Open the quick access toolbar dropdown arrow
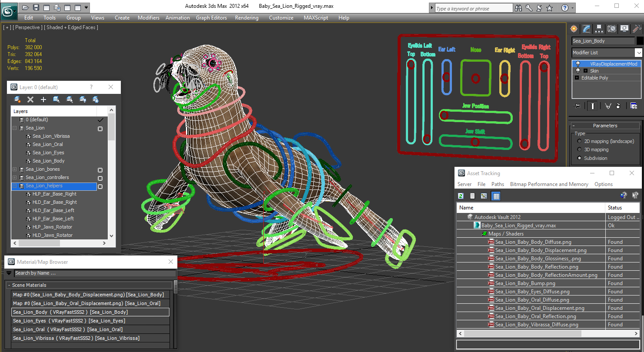Image resolution: width=644 pixels, height=352 pixels. 86,7
